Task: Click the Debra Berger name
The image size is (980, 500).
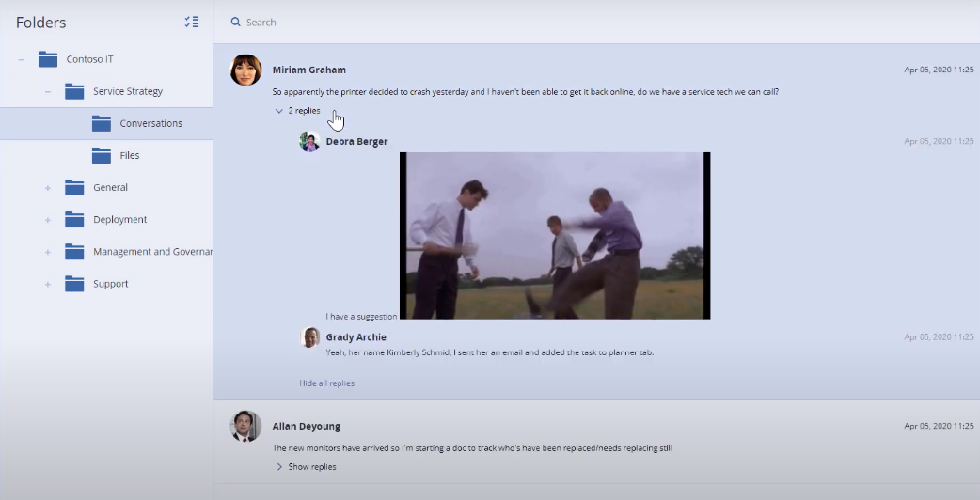Action: point(356,142)
